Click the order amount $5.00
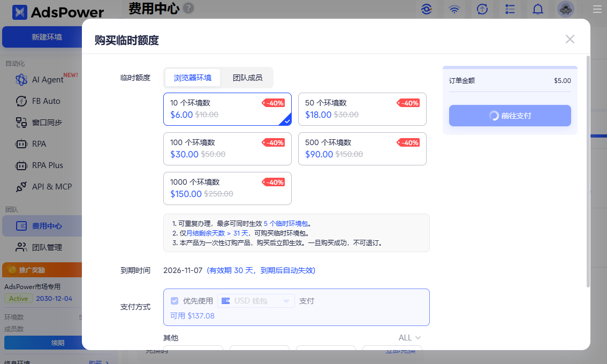 coord(563,80)
